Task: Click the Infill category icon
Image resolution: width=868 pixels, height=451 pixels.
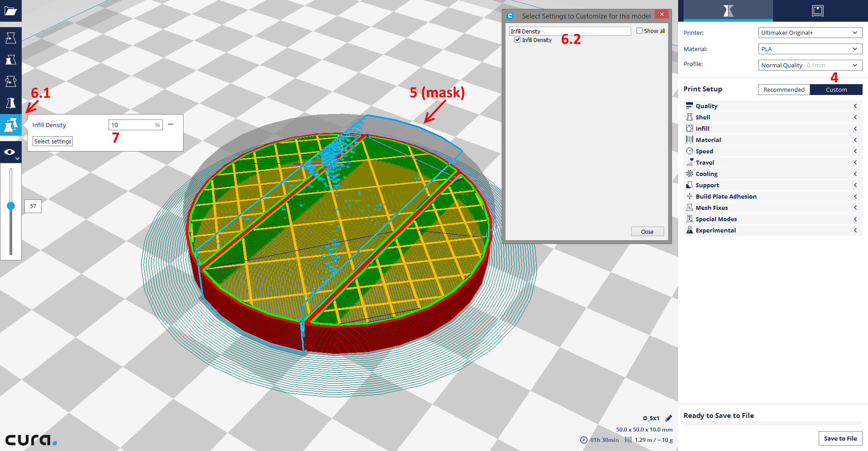Action: pyautogui.click(x=689, y=128)
